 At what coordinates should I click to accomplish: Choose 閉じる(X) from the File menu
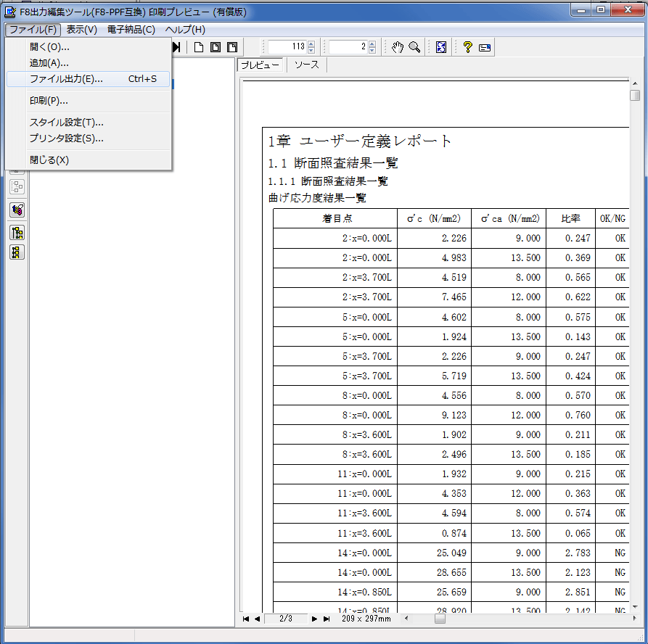89,160
